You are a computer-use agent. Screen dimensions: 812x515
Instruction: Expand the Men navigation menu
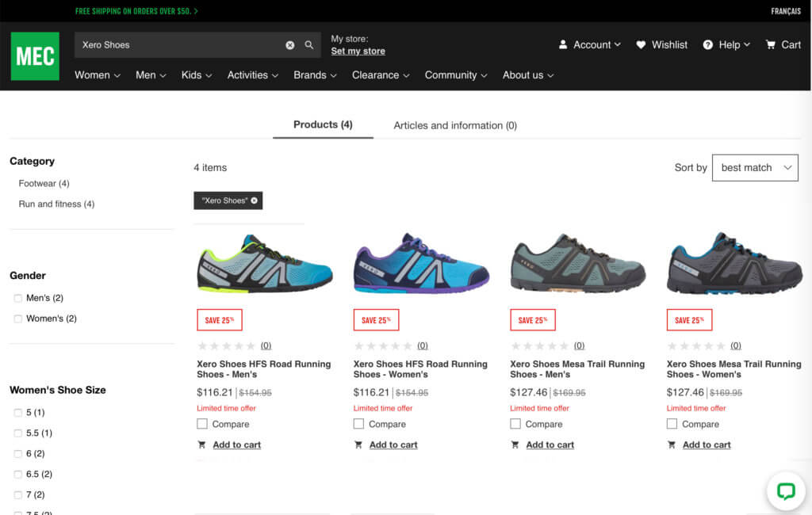[x=151, y=75]
